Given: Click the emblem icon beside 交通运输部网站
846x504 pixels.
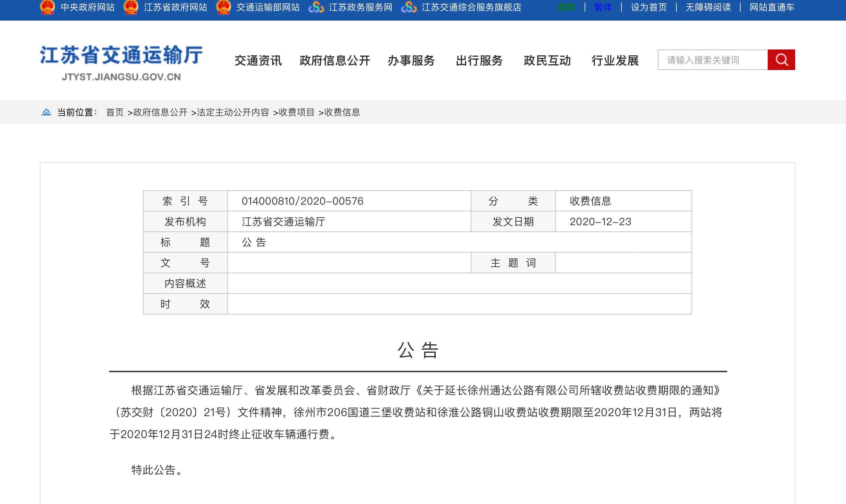Looking at the screenshot, I should pyautogui.click(x=223, y=7).
